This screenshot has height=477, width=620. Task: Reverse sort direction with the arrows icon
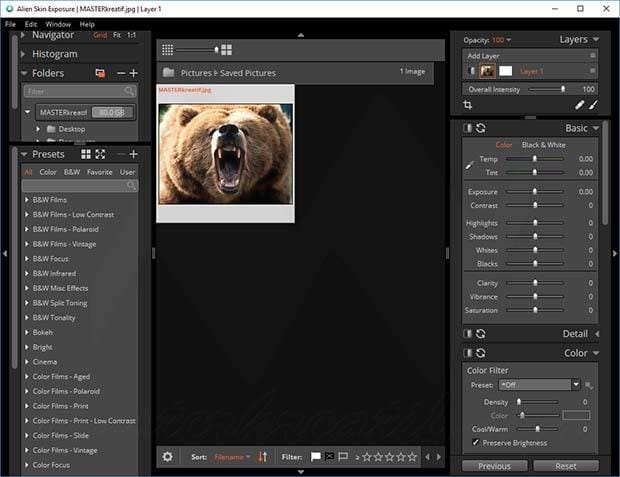(263, 457)
